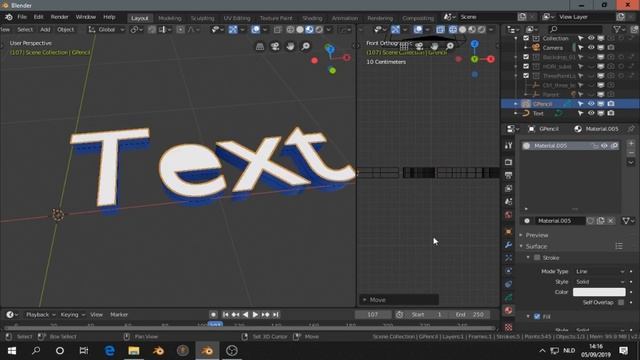Click the zoom magnifier in left viewport
This screenshot has width=640, height=360.
[x=305, y=46]
